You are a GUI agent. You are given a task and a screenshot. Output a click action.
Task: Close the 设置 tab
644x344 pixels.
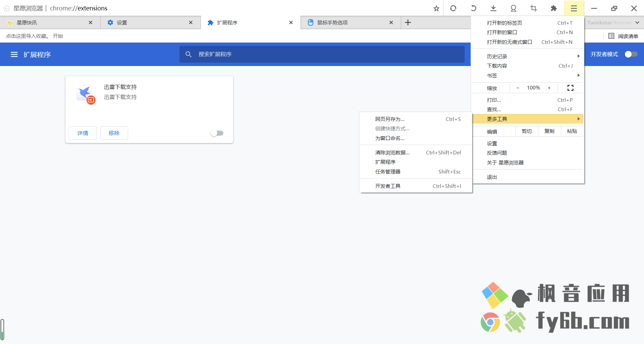tap(191, 22)
